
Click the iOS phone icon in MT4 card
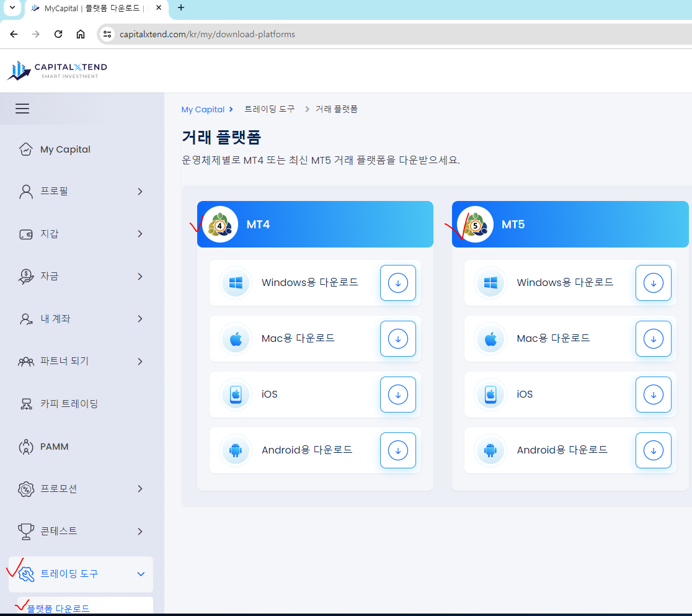236,395
